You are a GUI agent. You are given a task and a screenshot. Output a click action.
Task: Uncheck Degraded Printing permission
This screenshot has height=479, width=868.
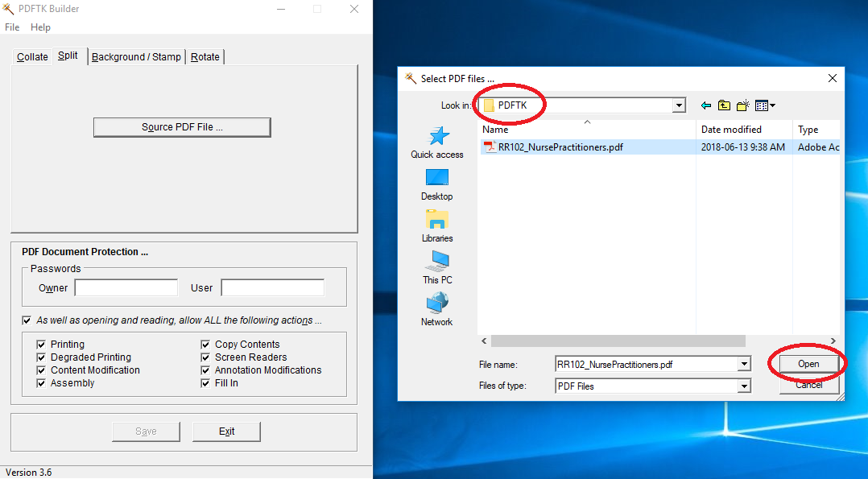click(41, 357)
